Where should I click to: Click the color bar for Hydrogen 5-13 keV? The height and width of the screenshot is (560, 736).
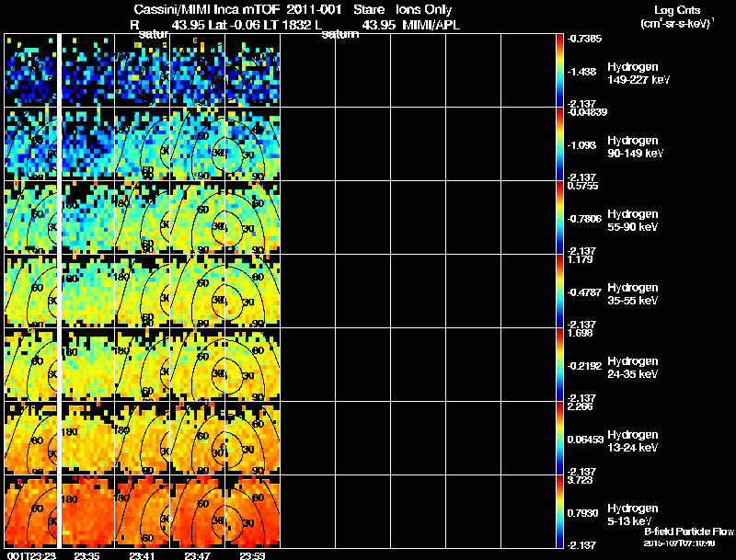tap(559, 512)
